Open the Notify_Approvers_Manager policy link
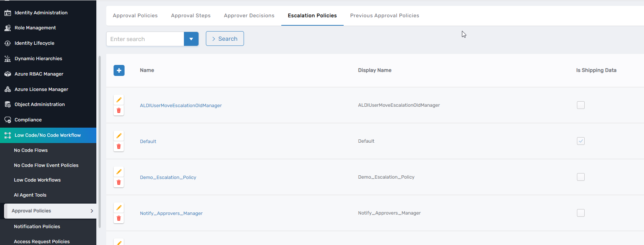 pos(171,213)
